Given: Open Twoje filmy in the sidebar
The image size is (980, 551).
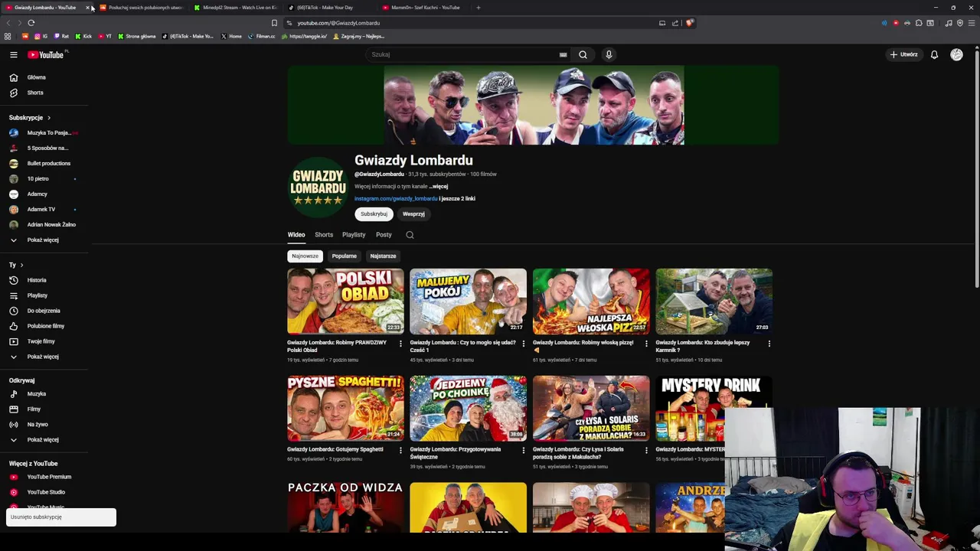Looking at the screenshot, I should [x=41, y=341].
